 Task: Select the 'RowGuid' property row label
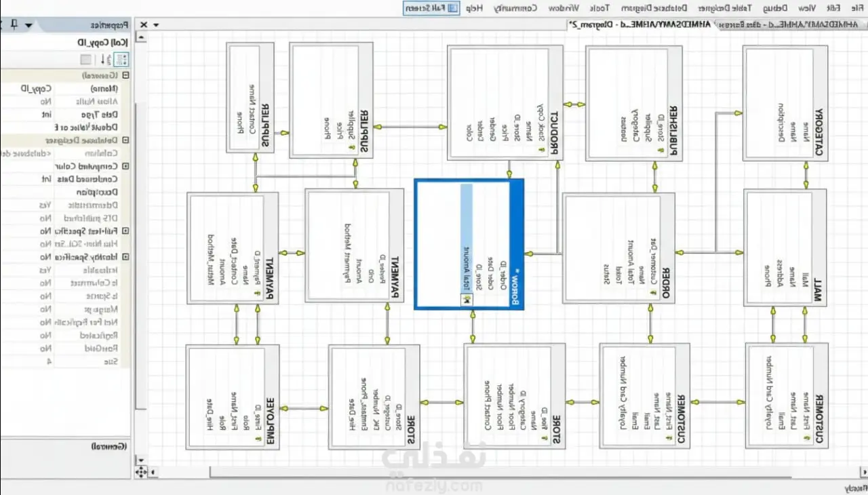100,349
